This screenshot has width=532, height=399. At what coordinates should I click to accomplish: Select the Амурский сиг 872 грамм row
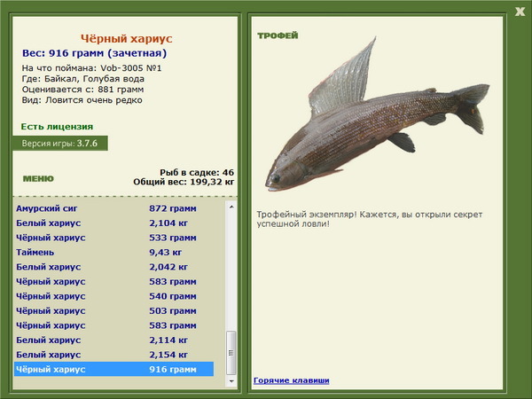[x=114, y=208]
